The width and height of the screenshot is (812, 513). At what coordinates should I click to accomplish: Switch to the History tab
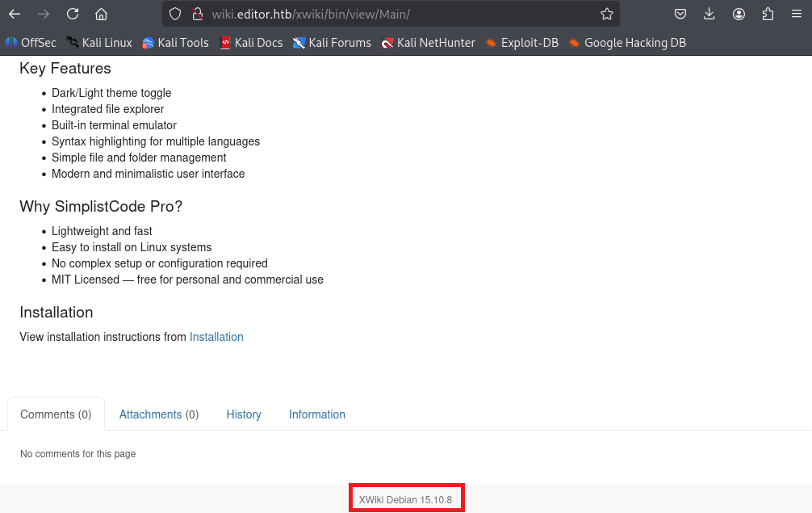pyautogui.click(x=244, y=414)
